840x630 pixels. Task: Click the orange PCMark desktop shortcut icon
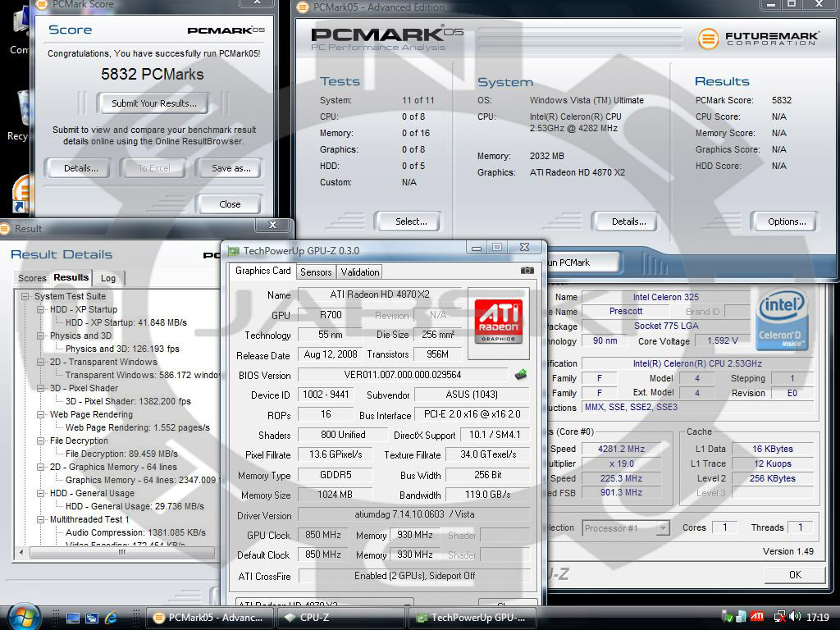[x=22, y=193]
